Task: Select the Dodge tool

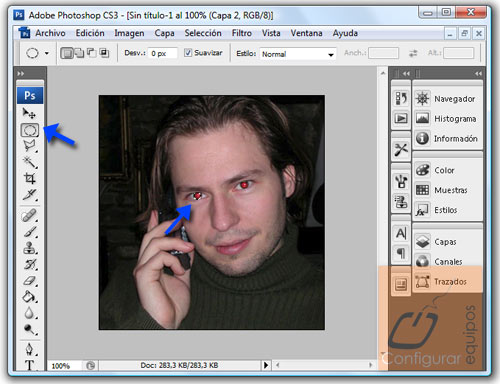Action: point(30,329)
